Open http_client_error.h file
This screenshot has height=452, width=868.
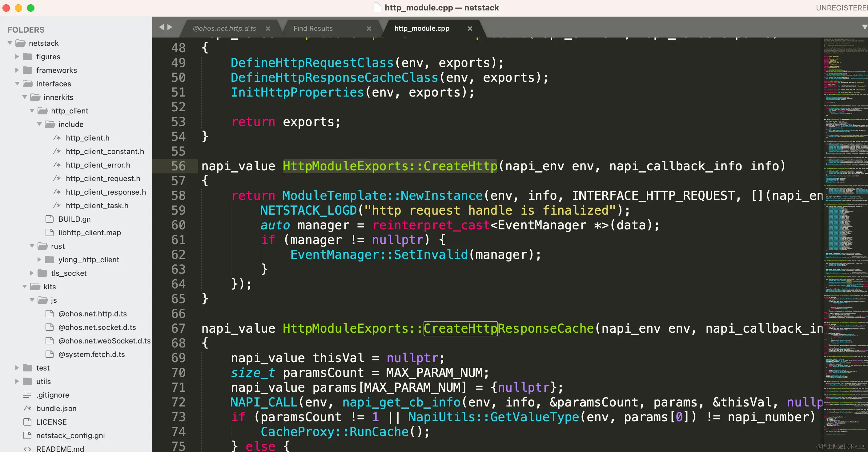coord(98,165)
